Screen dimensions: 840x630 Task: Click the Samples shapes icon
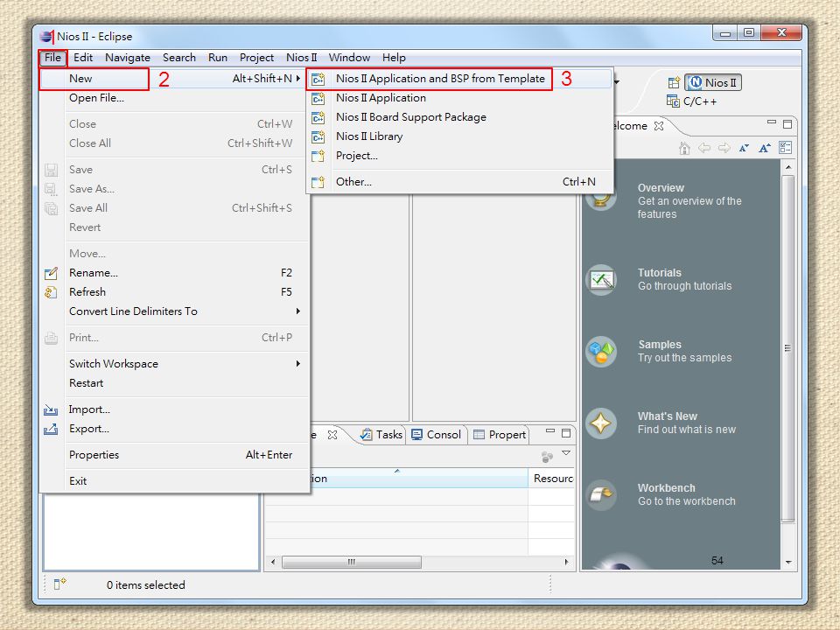[x=601, y=352]
